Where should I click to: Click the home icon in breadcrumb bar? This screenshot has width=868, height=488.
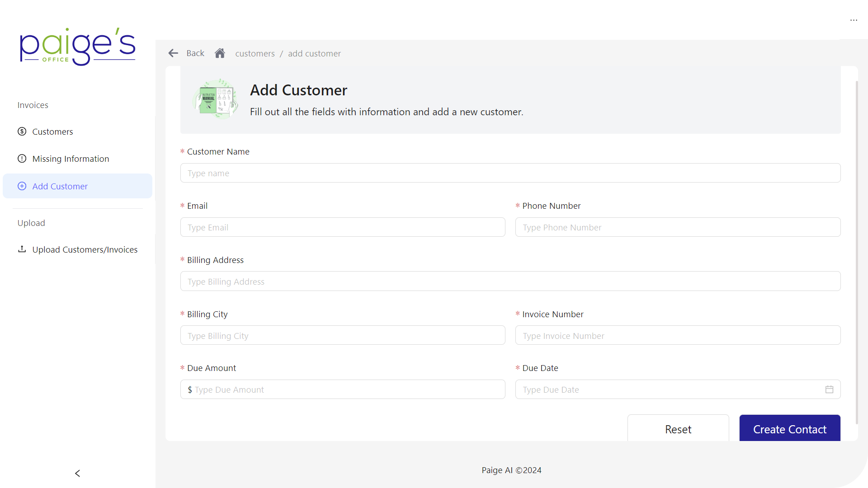point(220,53)
